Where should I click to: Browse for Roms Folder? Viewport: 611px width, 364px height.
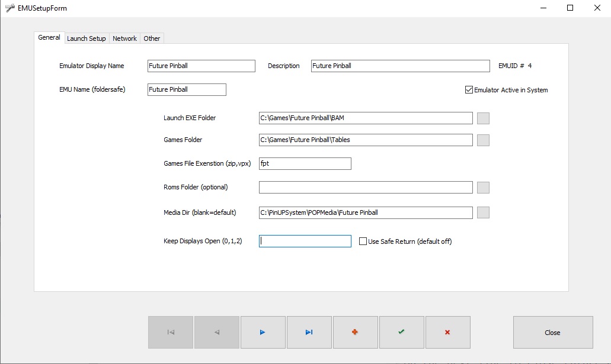pos(483,188)
